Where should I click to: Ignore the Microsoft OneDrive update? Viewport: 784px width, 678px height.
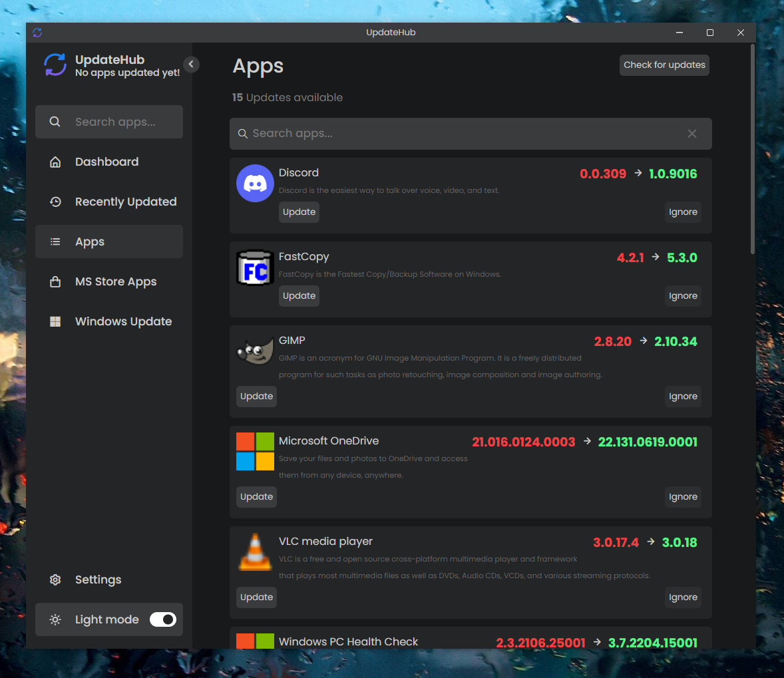coord(683,497)
